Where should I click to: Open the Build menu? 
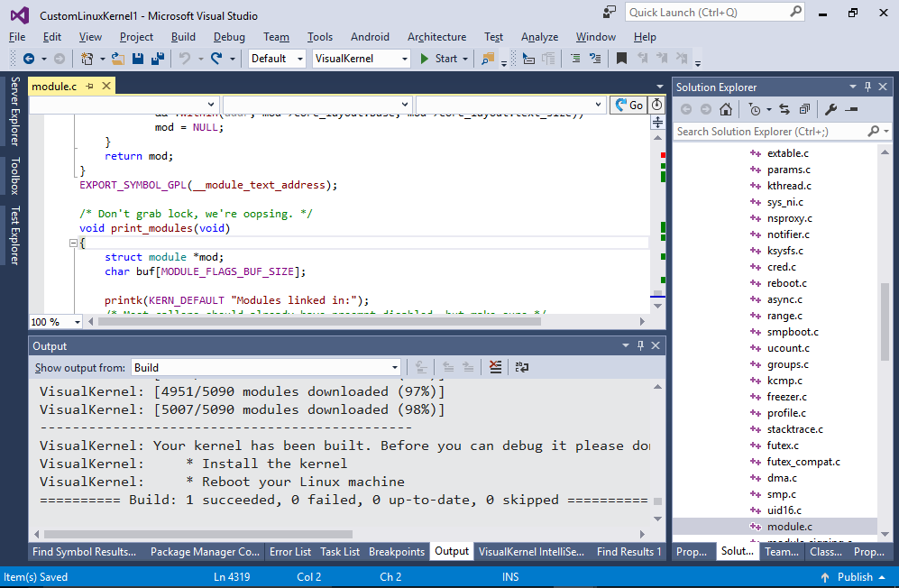point(183,37)
